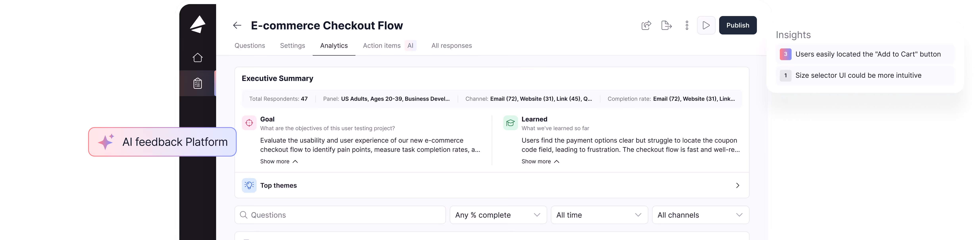Open the three-dot more options menu
This screenshot has width=980, height=240.
tap(687, 25)
